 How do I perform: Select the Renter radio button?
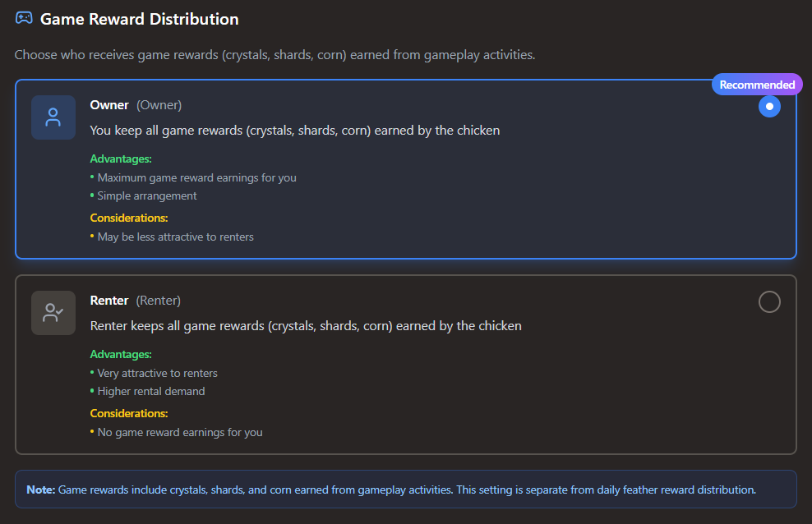pos(769,302)
